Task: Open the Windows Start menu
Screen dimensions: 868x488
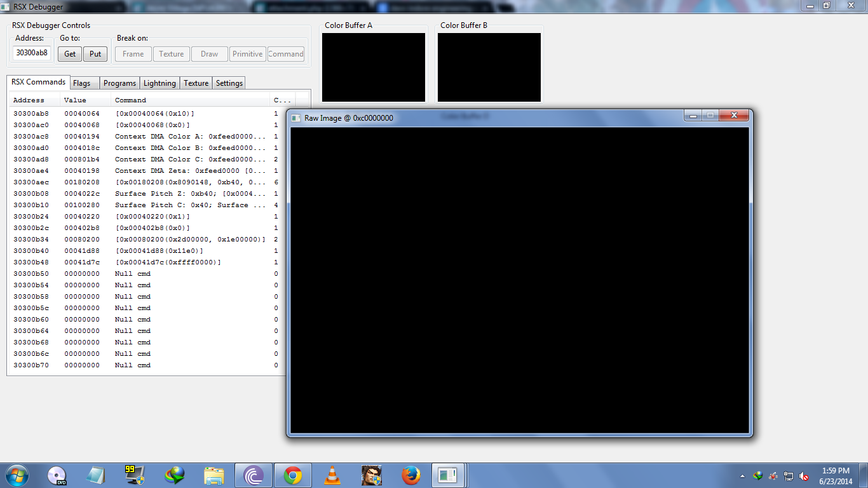Action: (17, 475)
